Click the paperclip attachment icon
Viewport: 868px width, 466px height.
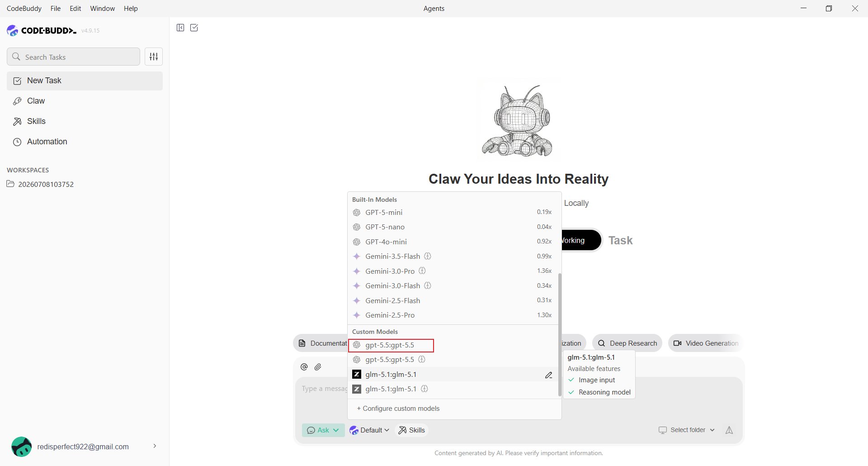[x=318, y=367]
